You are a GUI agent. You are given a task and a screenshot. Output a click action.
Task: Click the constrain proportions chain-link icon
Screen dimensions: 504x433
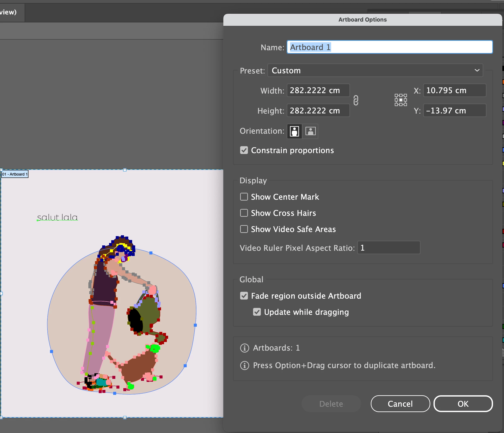[356, 100]
